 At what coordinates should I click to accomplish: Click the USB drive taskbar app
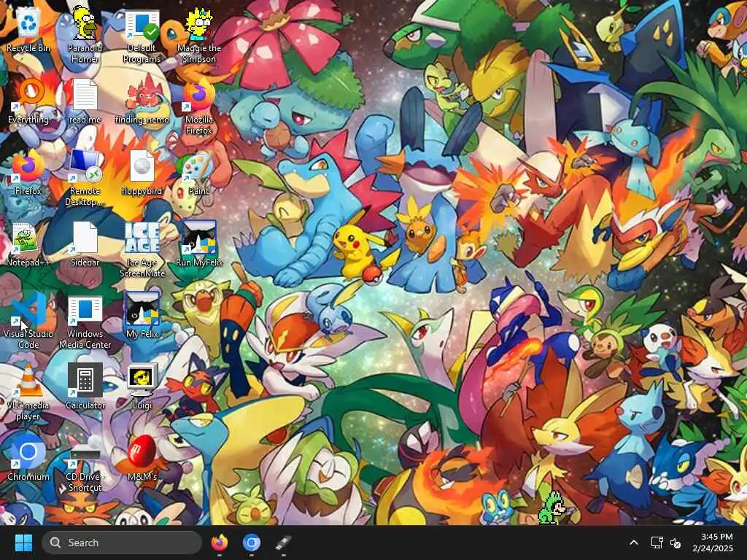coord(283,542)
